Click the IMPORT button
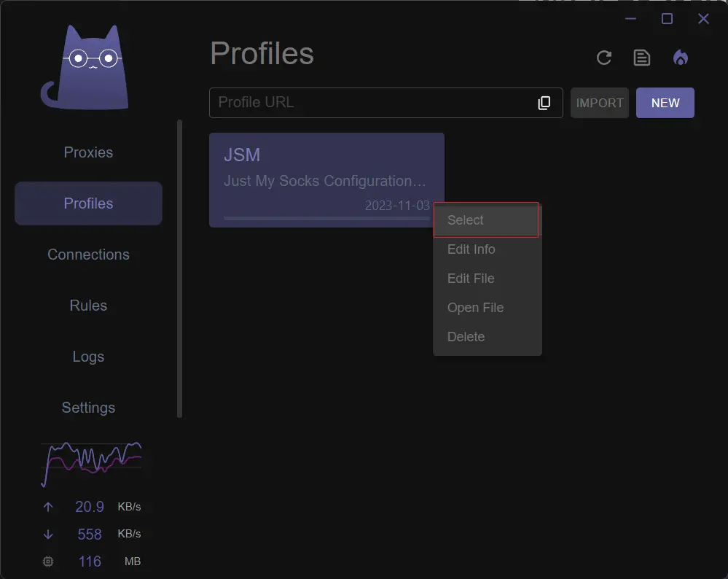Screen dimensions: 728x579 coord(599,103)
